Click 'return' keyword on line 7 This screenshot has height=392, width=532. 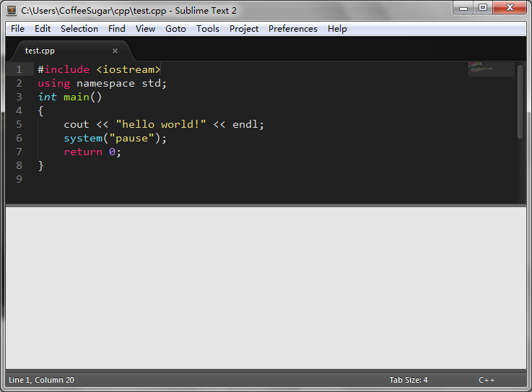click(83, 152)
